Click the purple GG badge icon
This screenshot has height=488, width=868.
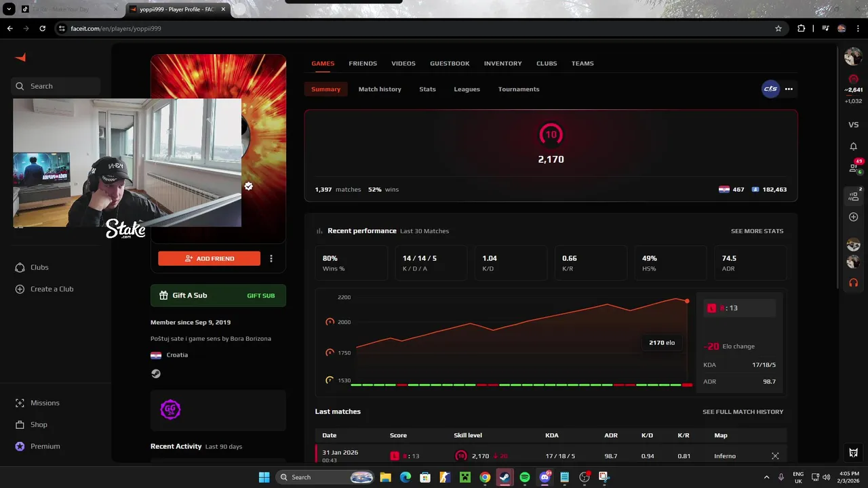pos(170,409)
